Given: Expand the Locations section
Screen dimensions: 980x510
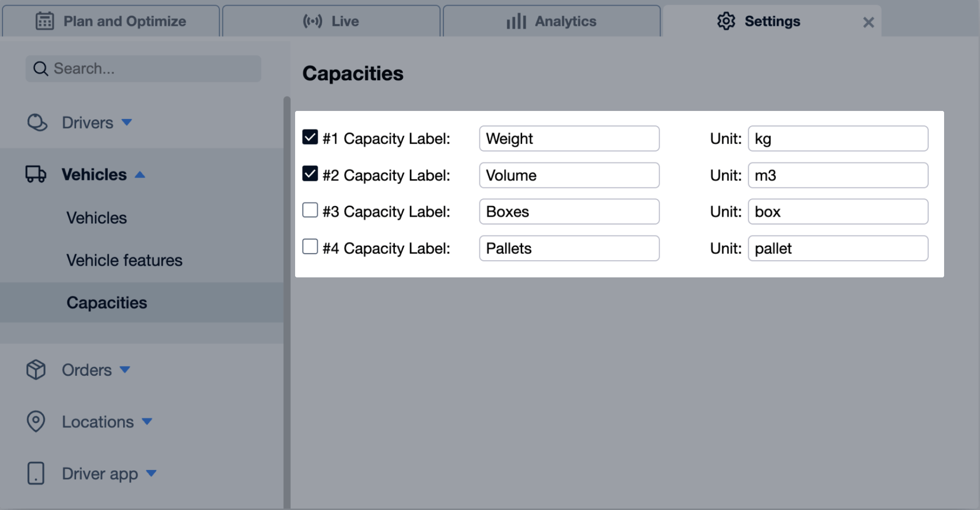Looking at the screenshot, I should click(147, 421).
